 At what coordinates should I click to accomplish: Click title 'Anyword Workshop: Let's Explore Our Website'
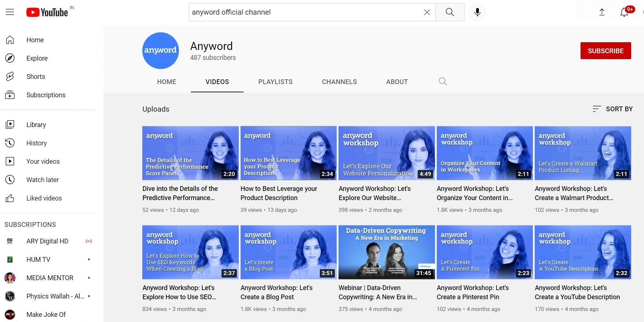[x=374, y=193]
